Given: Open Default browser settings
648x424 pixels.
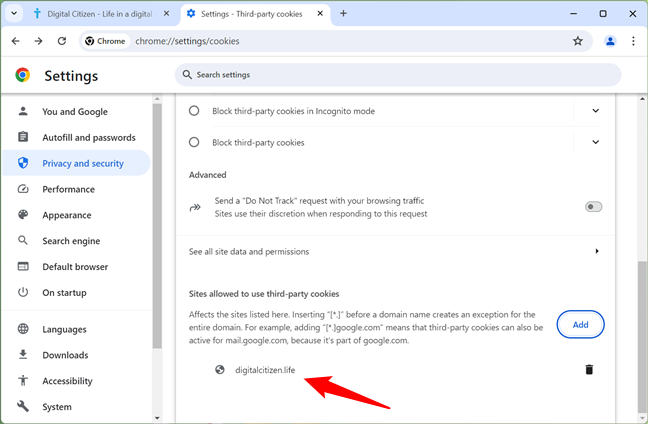Looking at the screenshot, I should pyautogui.click(x=76, y=267).
